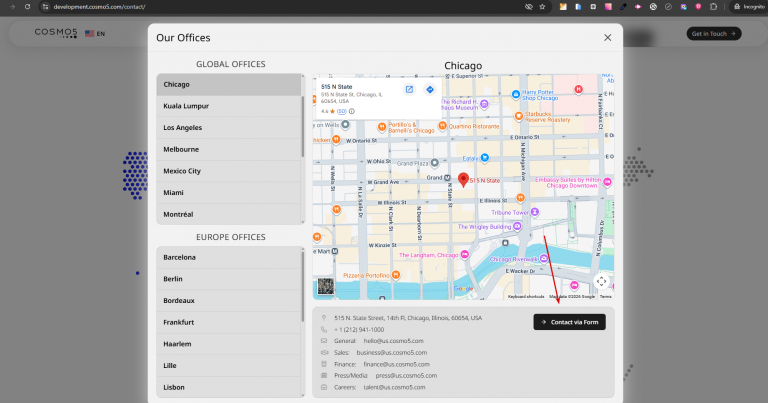Image resolution: width=768 pixels, height=403 pixels.
Task: Click the Eataly map marker
Action: click(x=484, y=158)
